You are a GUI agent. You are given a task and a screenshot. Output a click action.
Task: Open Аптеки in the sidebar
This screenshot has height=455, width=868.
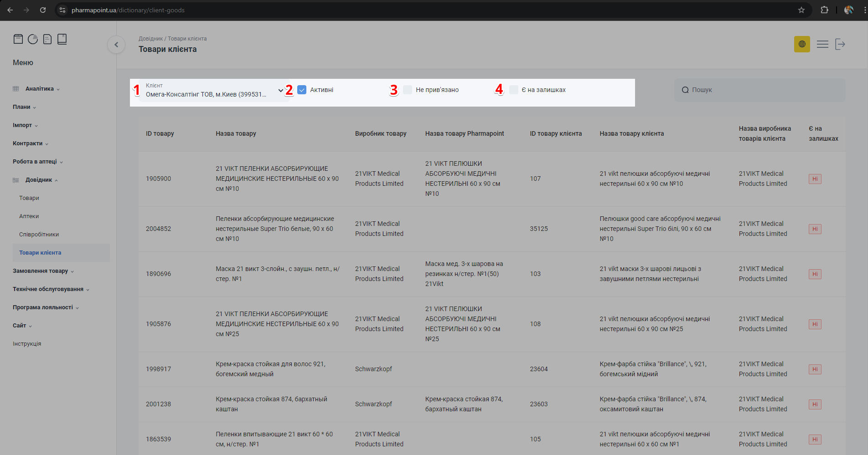point(29,216)
